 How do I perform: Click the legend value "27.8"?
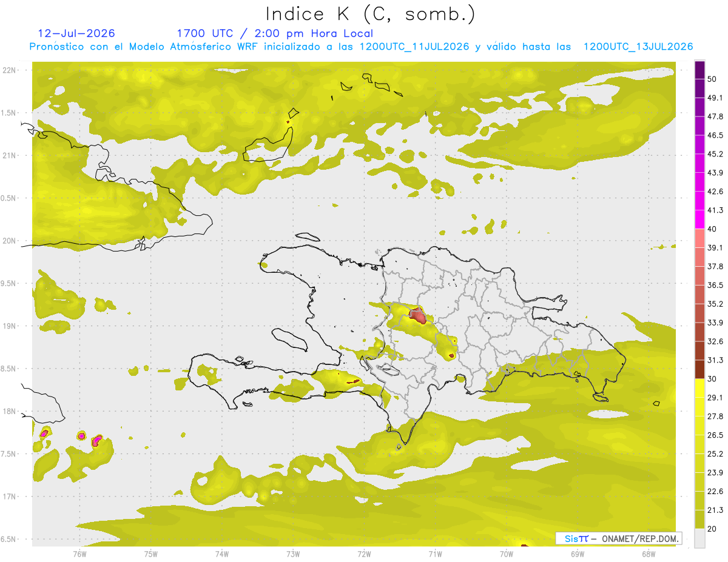pos(715,416)
